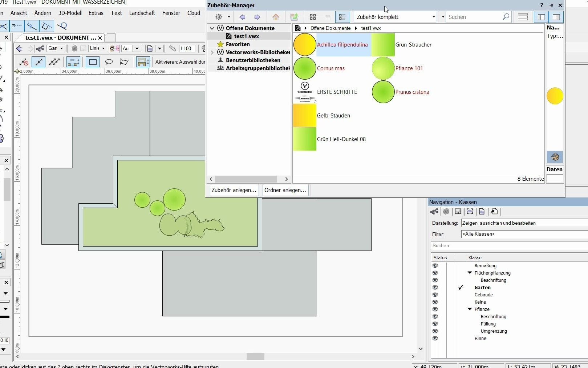Toggle visibility of the Rinne class

[x=435, y=339]
